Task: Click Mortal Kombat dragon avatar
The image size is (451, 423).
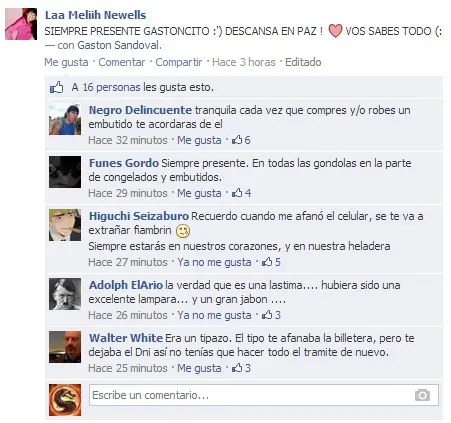Action: (x=65, y=400)
